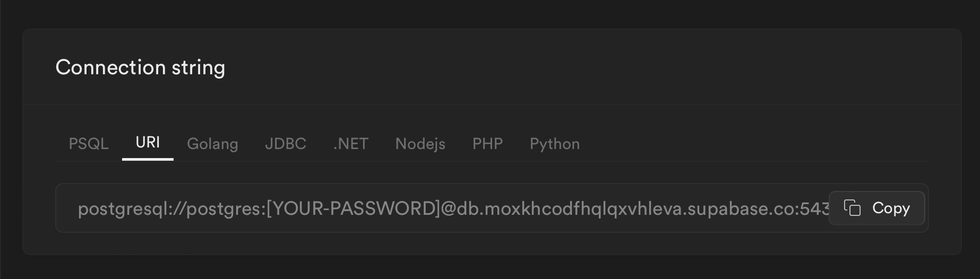Click the copy icon in the Copy button

tap(852, 208)
